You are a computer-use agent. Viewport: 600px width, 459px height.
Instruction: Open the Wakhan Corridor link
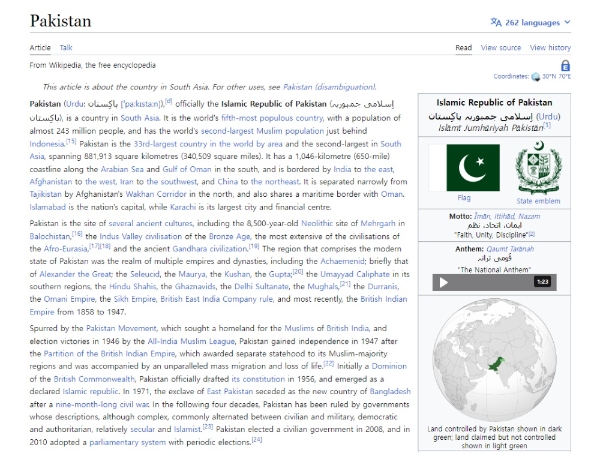pos(156,194)
